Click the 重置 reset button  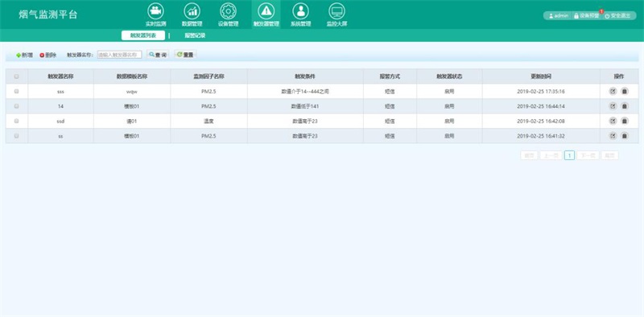pos(185,55)
